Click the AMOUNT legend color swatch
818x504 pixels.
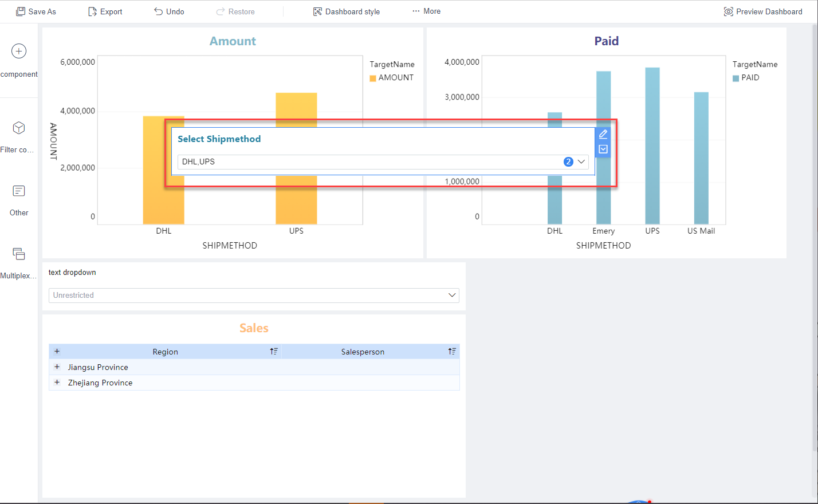373,78
